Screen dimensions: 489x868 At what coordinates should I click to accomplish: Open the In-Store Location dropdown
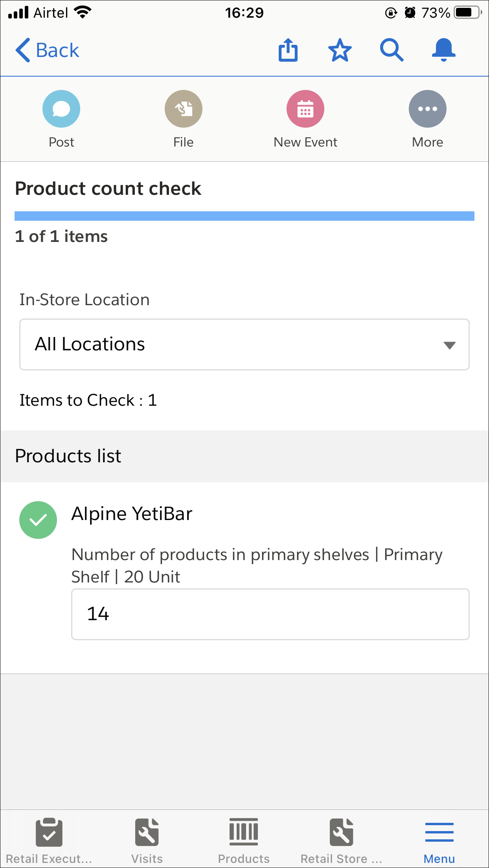point(244,344)
